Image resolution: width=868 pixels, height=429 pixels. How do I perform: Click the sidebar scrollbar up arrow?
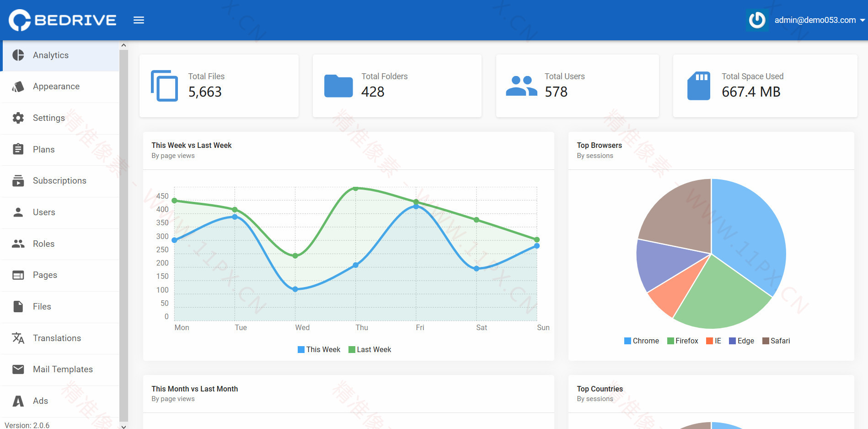[x=123, y=45]
